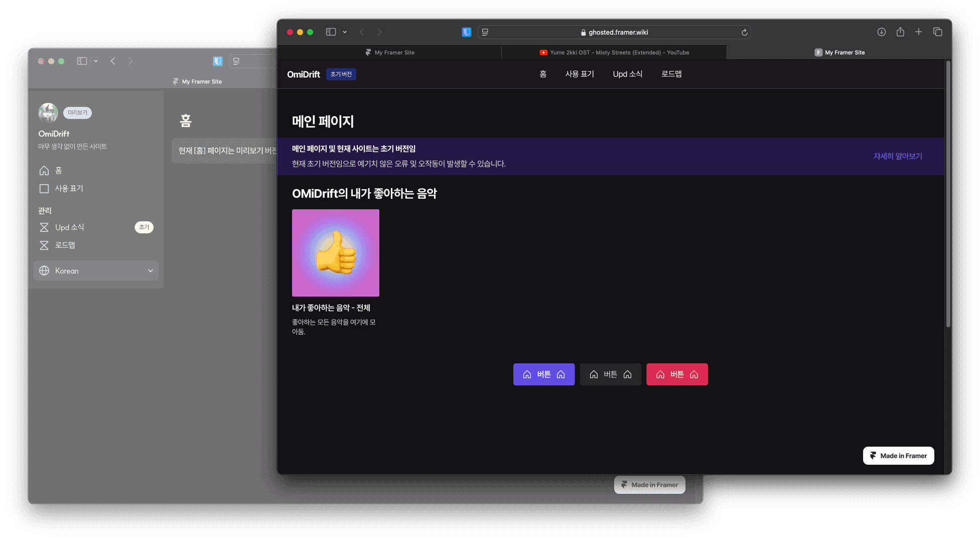The image size is (980, 541).
Task: Switch to the first My Framer Site tab
Action: pyautogui.click(x=389, y=52)
